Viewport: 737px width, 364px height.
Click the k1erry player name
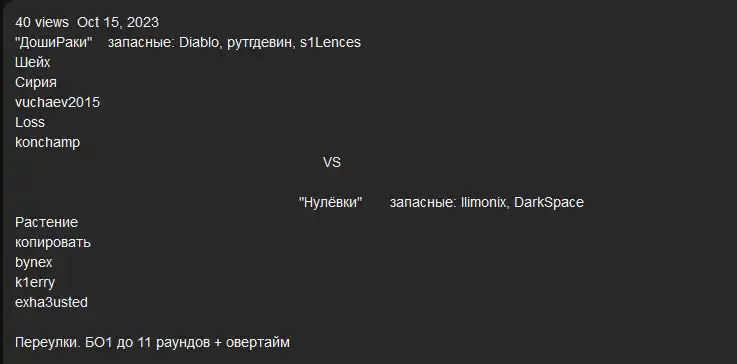tap(35, 282)
